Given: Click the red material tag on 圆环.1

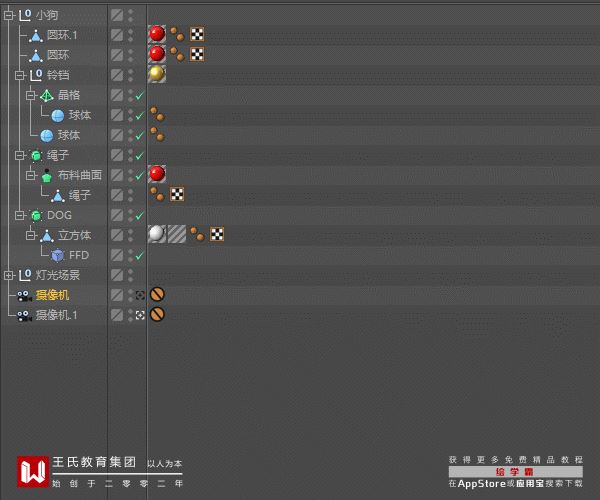Looking at the screenshot, I should coord(157,34).
